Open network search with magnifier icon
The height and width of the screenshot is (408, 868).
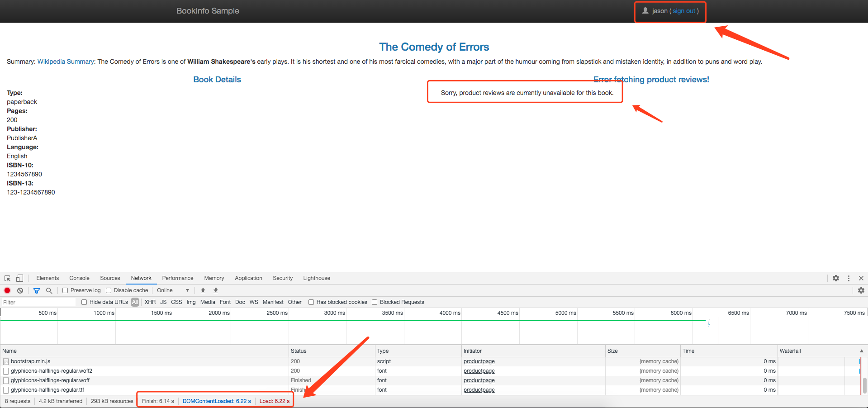(49, 290)
